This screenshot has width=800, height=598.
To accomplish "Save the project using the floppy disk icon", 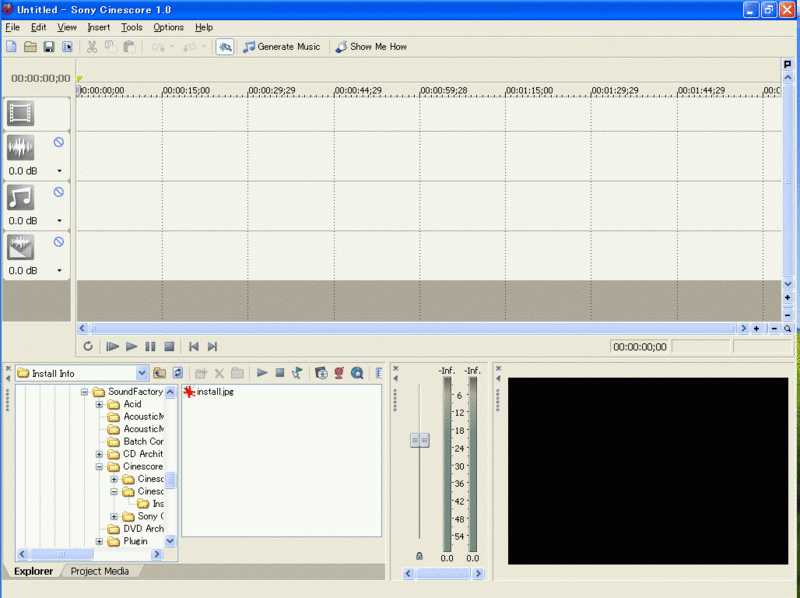I will (x=48, y=47).
